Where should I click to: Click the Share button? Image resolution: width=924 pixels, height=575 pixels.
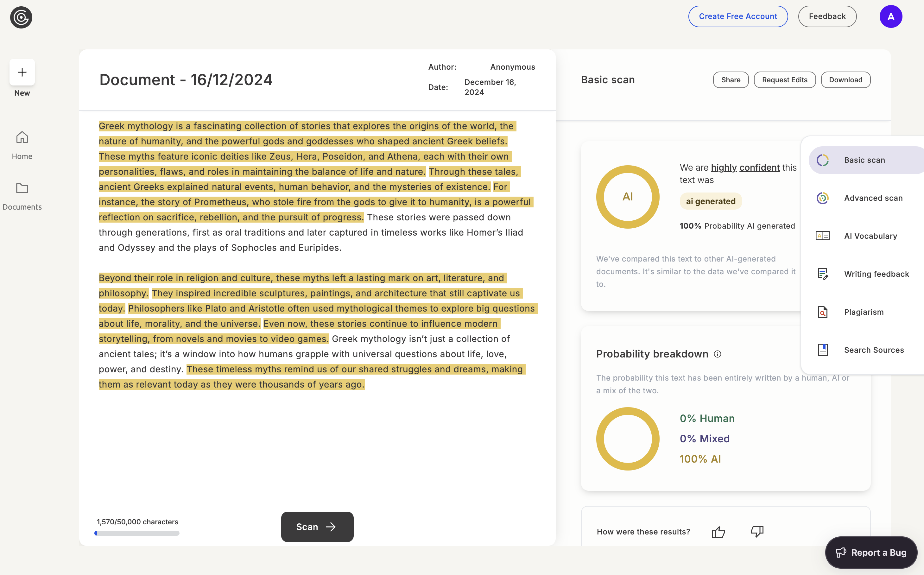point(731,80)
